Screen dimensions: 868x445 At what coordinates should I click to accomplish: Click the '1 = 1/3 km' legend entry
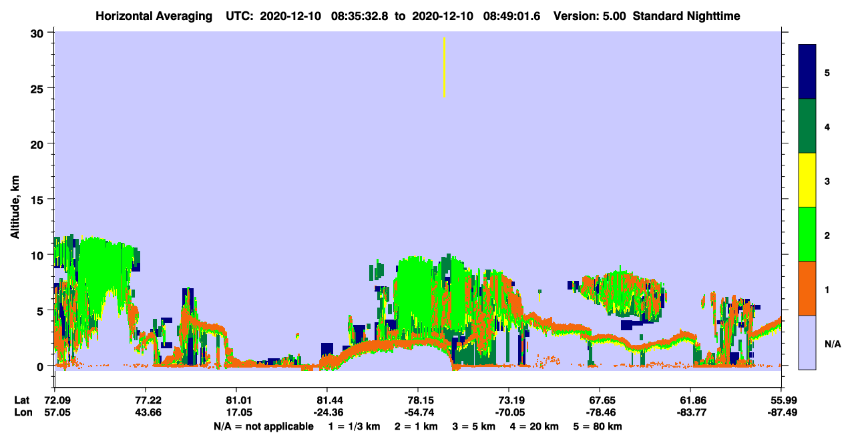(355, 426)
